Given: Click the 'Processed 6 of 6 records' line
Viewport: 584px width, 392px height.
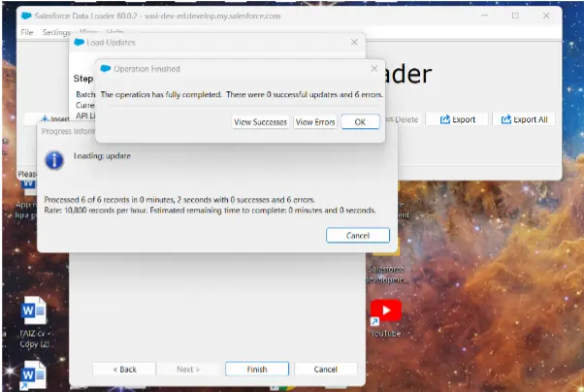Looking at the screenshot, I should click(x=179, y=200).
